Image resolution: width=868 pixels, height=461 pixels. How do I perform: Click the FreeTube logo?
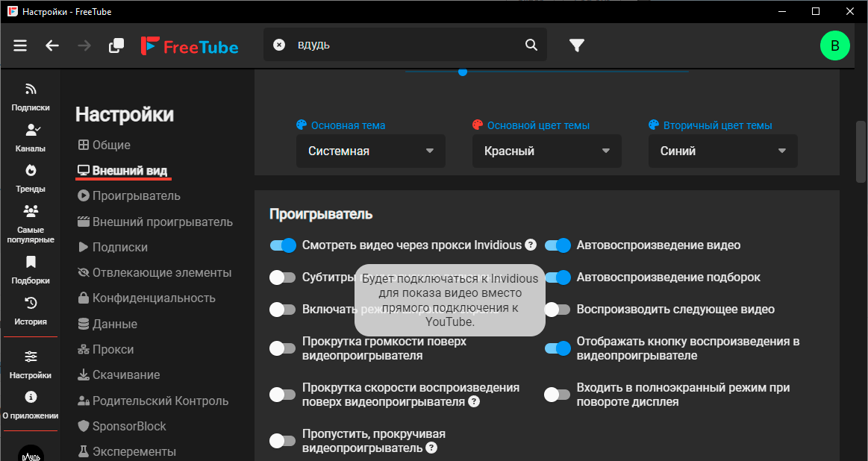[x=190, y=45]
